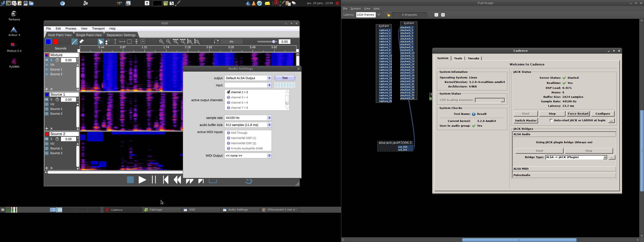Enable output channel 3 + 4
The height and width of the screenshot is (242, 644).
point(228,97)
